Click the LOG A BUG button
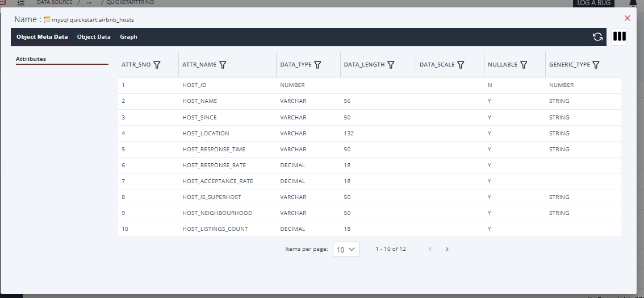644x298 pixels. click(x=593, y=3)
